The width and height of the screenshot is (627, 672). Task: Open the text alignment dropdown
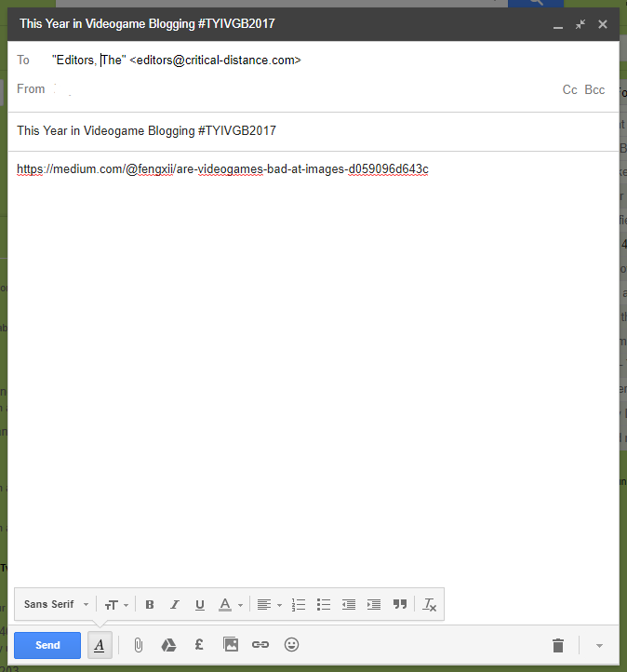point(269,605)
